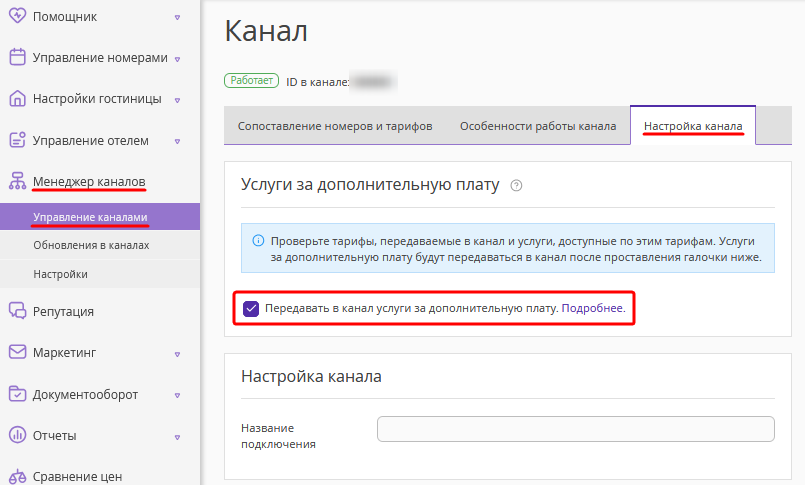Screen dimensions: 805x485
Task: Switch to Особенности работы канала tab
Action: pyautogui.click(x=538, y=126)
